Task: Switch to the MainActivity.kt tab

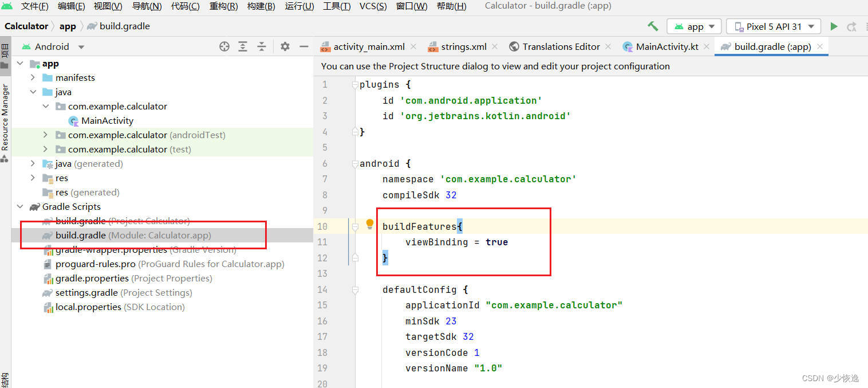Action: coord(667,46)
